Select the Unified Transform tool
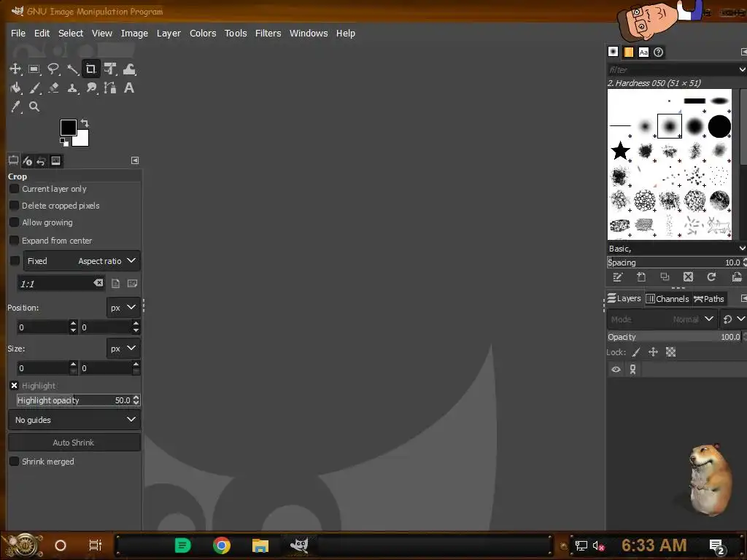This screenshot has width=747, height=560. tap(110, 69)
